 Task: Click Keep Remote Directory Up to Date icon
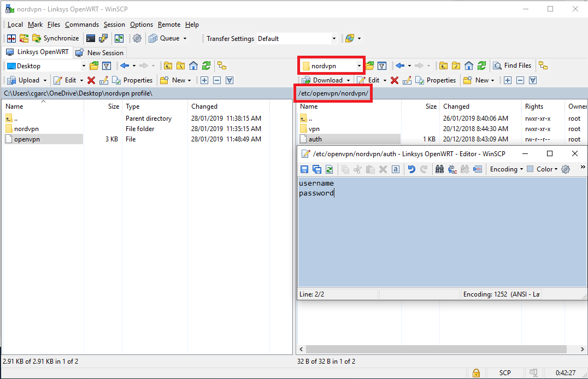(x=119, y=38)
